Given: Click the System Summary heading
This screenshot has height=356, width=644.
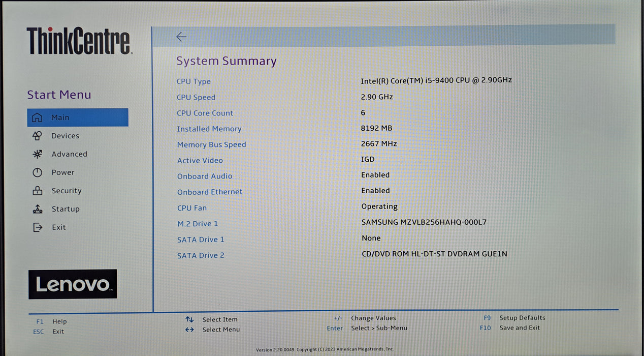Looking at the screenshot, I should [x=227, y=61].
